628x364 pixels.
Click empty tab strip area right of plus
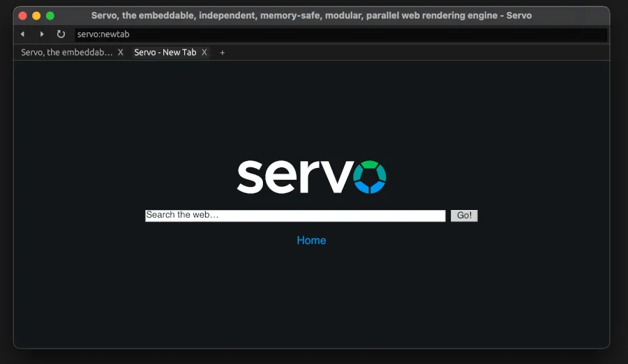pos(419,52)
